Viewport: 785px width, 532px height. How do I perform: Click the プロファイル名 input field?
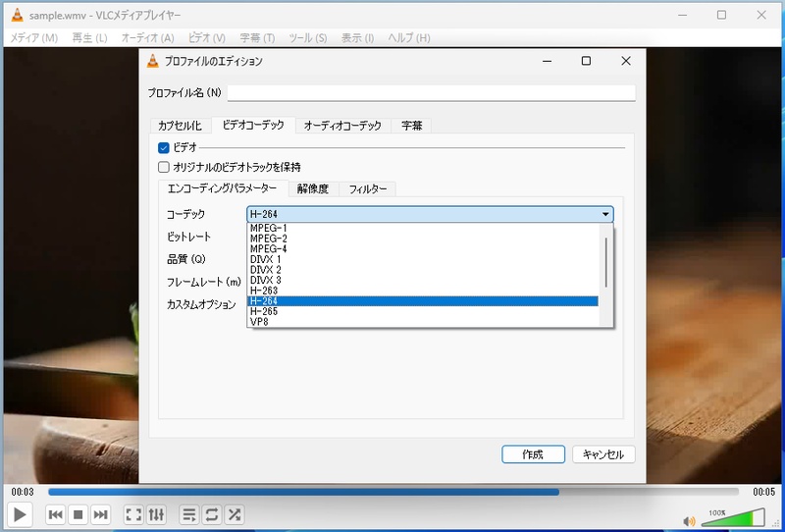(432, 93)
